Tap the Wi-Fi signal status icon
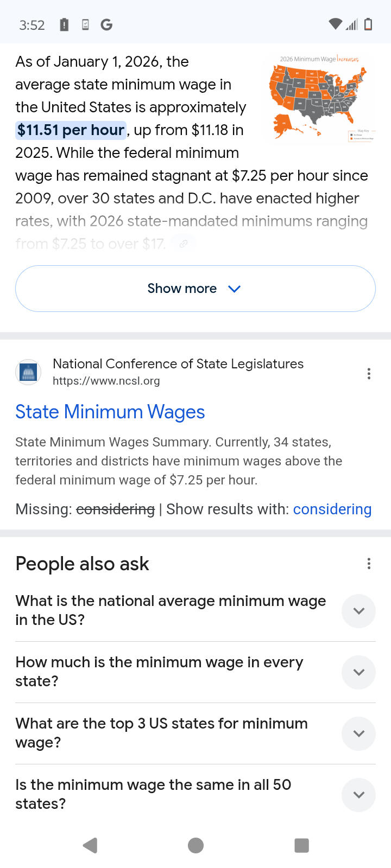This screenshot has height=868, width=391. (335, 24)
